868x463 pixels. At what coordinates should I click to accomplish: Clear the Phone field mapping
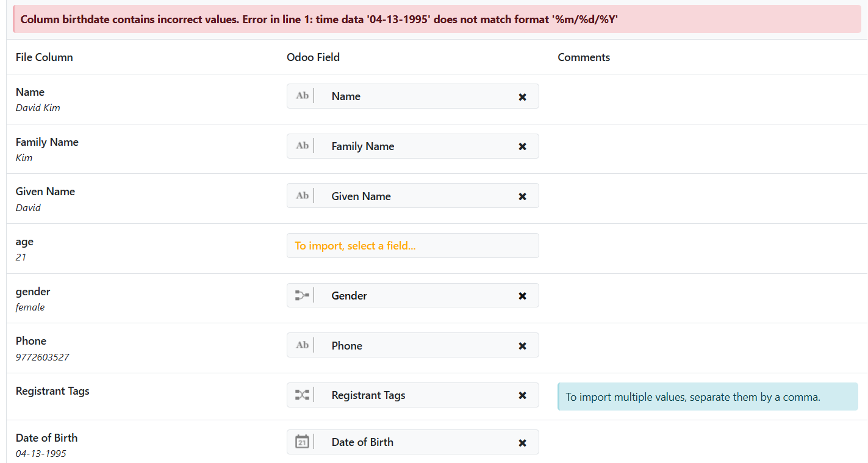522,346
